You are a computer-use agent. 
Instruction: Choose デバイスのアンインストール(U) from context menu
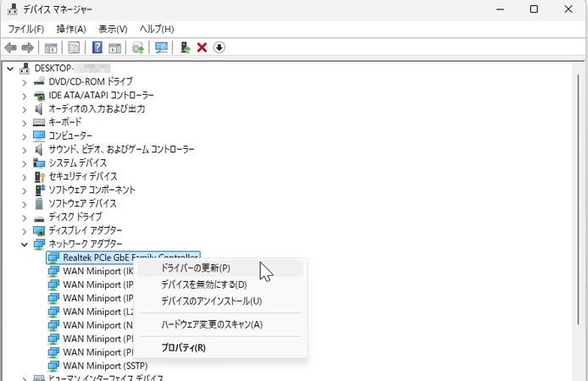(x=220, y=301)
